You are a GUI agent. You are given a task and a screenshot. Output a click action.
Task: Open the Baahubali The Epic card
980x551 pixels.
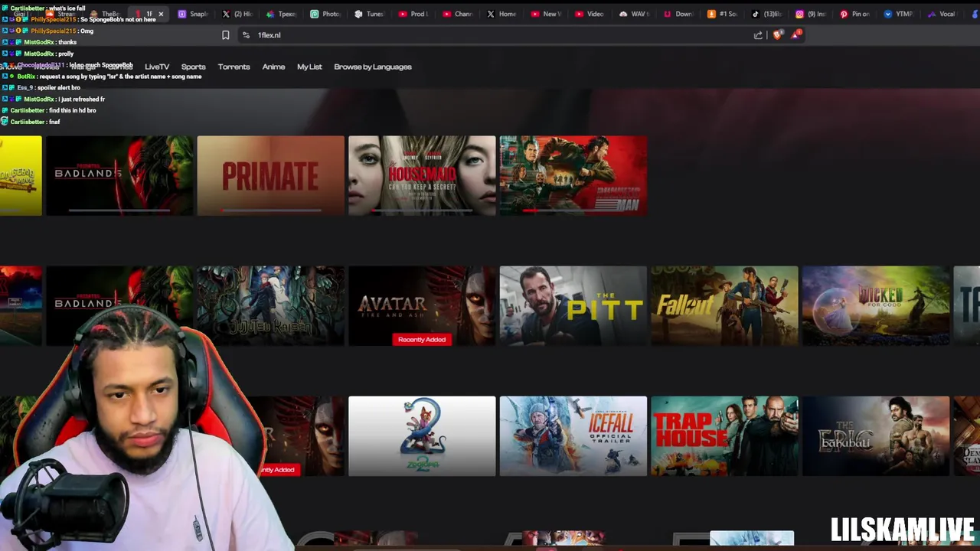876,435
